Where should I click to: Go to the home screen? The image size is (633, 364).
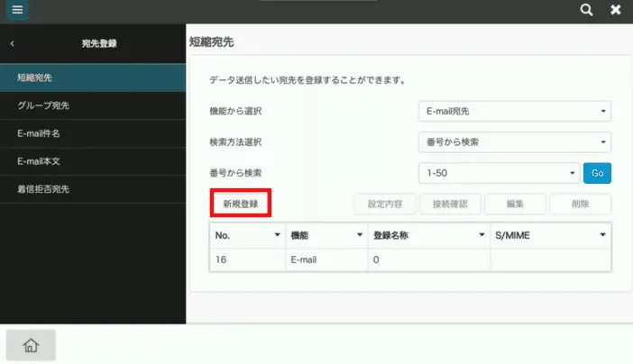point(31,344)
